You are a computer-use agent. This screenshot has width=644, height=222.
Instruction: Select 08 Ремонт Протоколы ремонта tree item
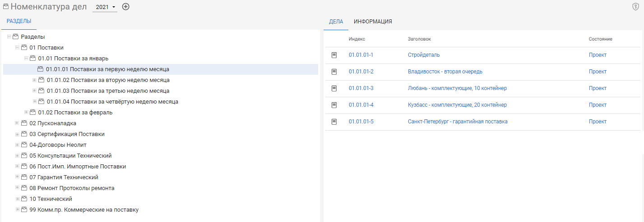pyautogui.click(x=72, y=188)
